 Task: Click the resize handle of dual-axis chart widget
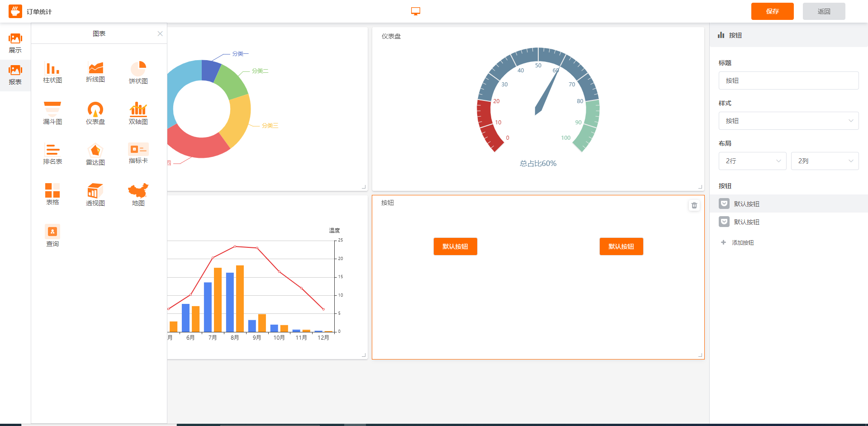(364, 355)
